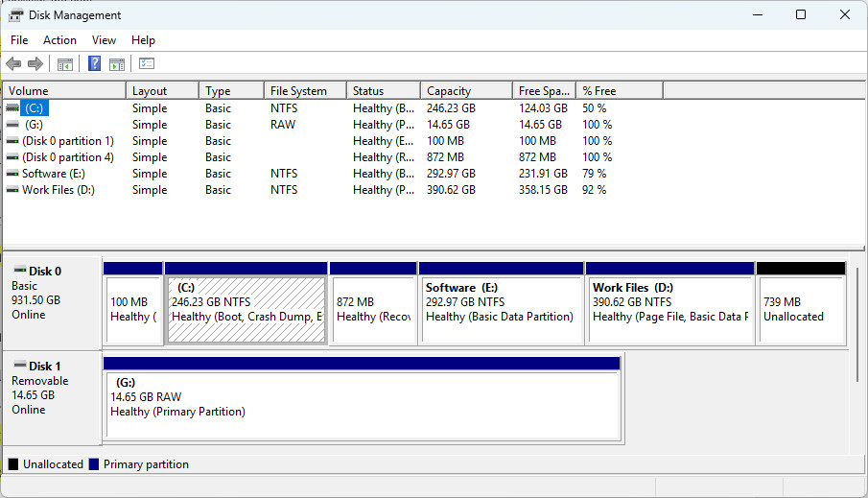Viewport: 868px width, 498px height.
Task: Select (Disk 0 partition 1) in the list
Action: coord(68,141)
